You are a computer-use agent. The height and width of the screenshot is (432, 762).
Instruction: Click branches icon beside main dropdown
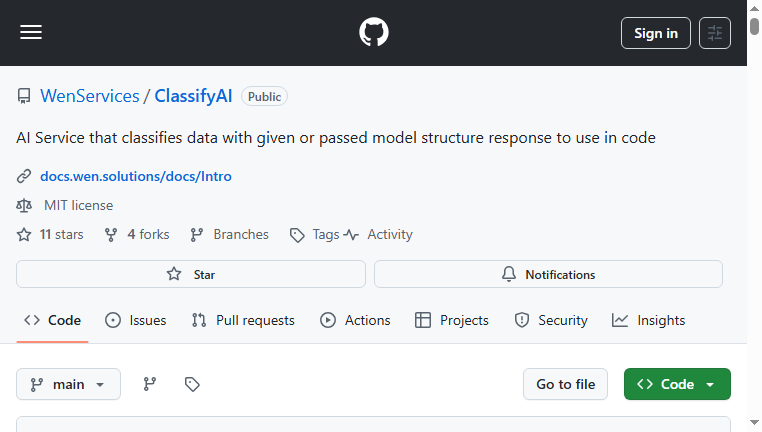(150, 384)
